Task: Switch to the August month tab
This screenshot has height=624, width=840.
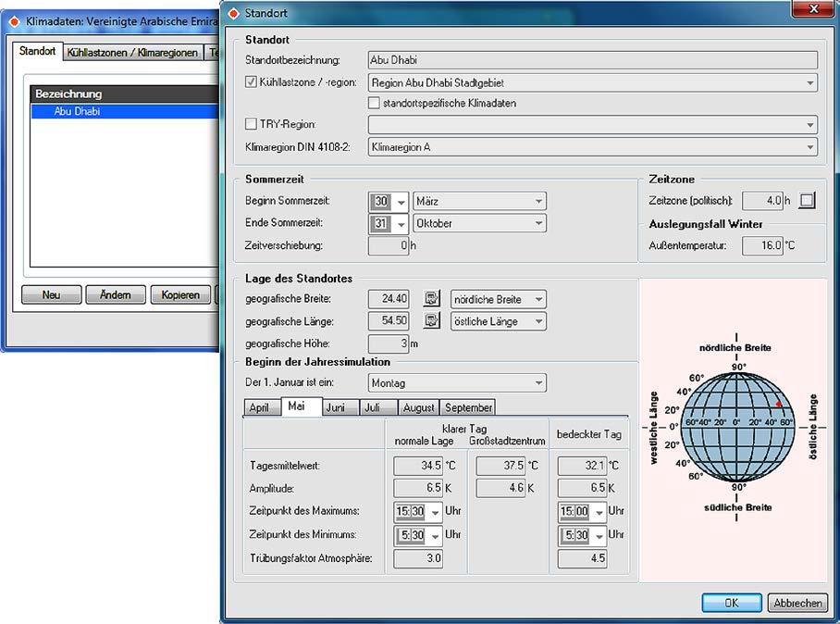Action: 418,407
